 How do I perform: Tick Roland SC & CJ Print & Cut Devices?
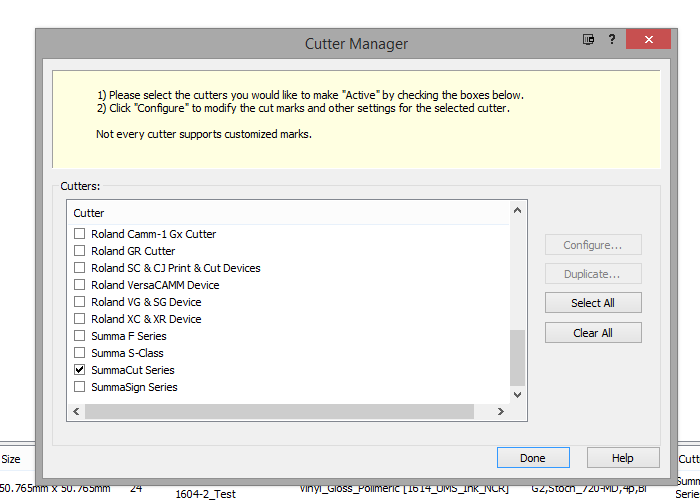point(79,267)
